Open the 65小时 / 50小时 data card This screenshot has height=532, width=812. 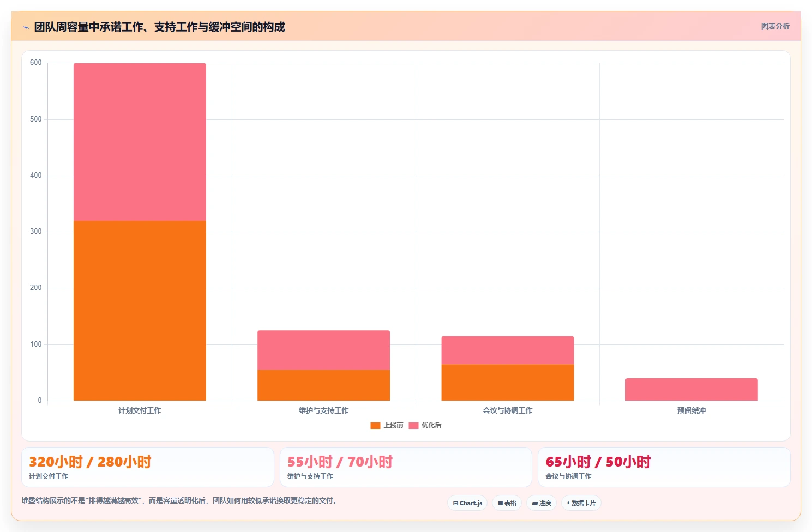[x=664, y=467]
